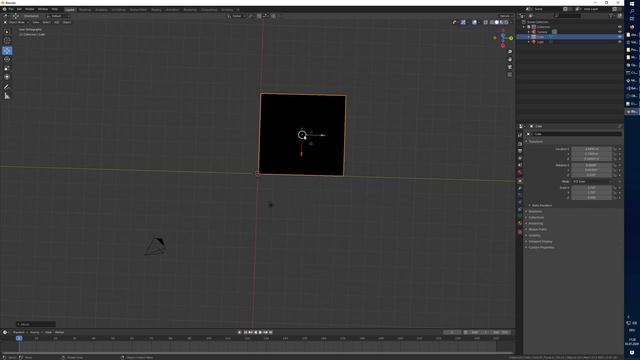Open the Object Mode dropdown

tap(16, 22)
